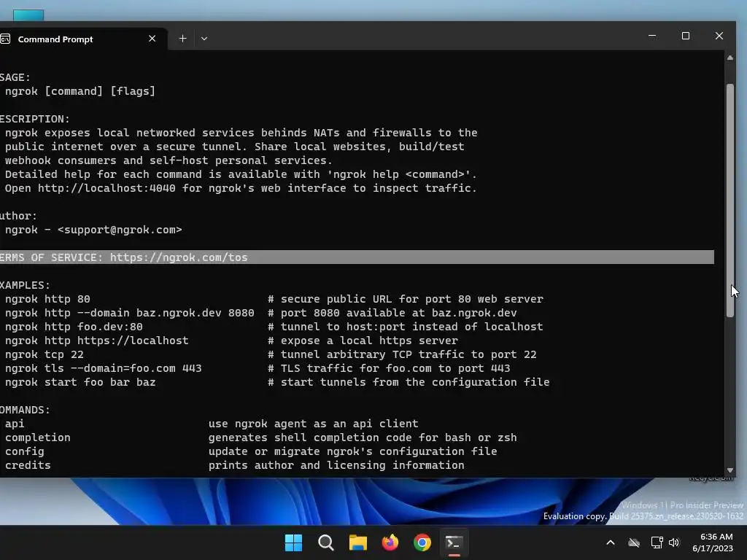Click the 'ngrok http foo.dev:80' example
This screenshot has width=747, height=560.
(74, 327)
